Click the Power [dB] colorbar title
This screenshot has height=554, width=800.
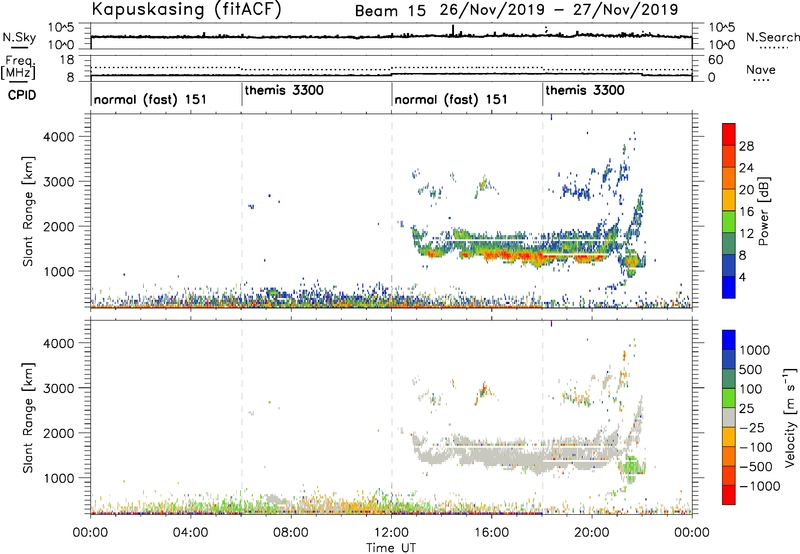[x=763, y=211]
